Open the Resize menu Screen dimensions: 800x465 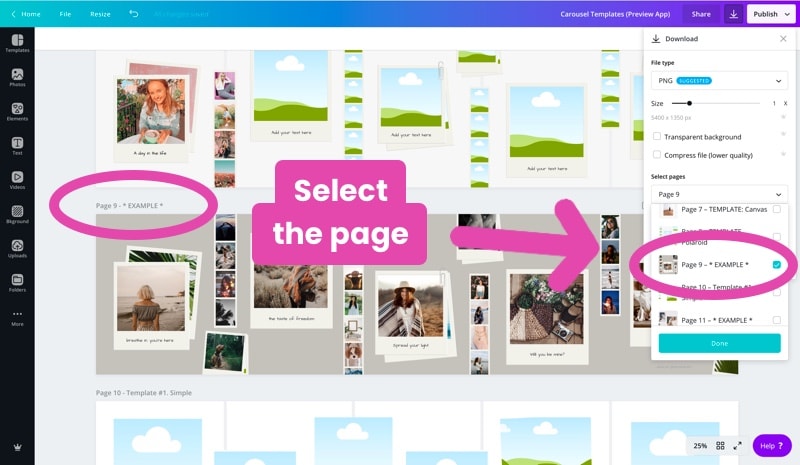click(100, 14)
